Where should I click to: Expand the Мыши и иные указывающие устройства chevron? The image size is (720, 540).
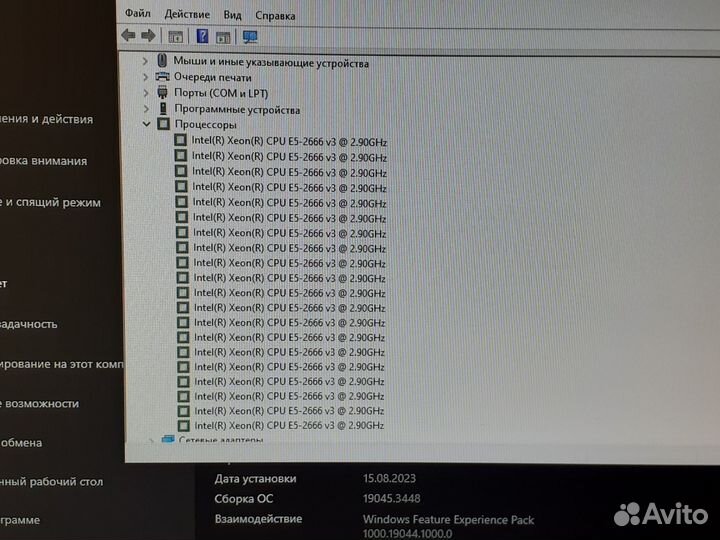click(145, 61)
